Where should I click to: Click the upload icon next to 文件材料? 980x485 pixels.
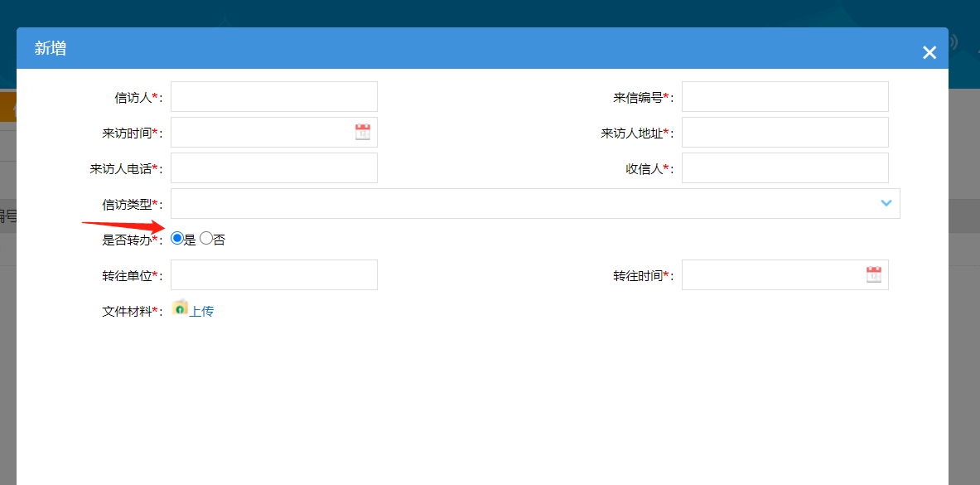(181, 310)
